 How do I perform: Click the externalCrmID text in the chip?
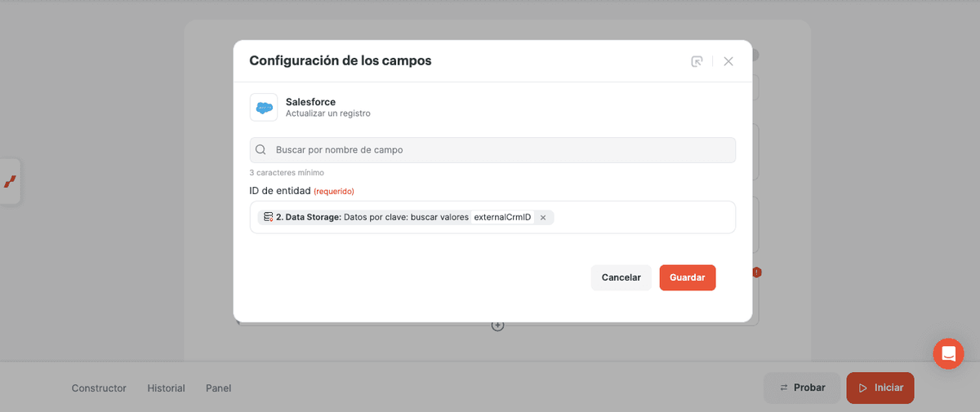(x=502, y=218)
